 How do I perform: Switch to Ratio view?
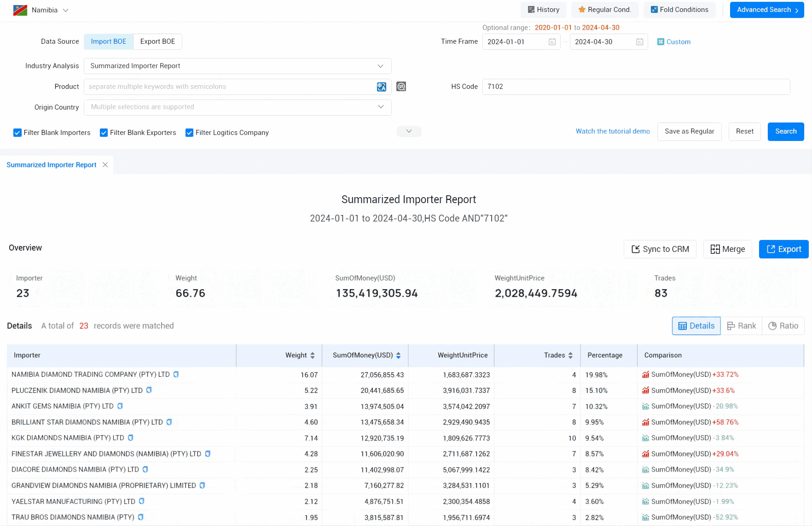point(783,326)
